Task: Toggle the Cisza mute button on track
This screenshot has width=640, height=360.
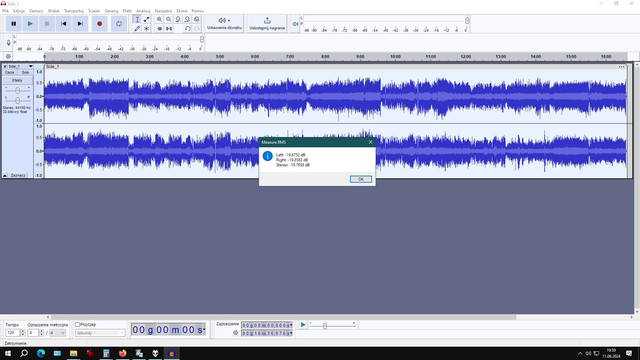Action: coord(9,72)
